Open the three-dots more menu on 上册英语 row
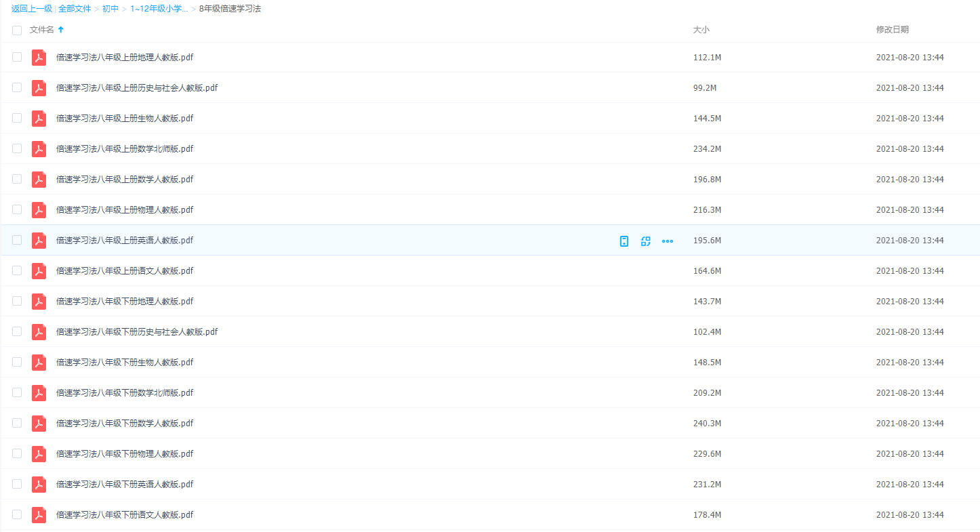 click(668, 241)
